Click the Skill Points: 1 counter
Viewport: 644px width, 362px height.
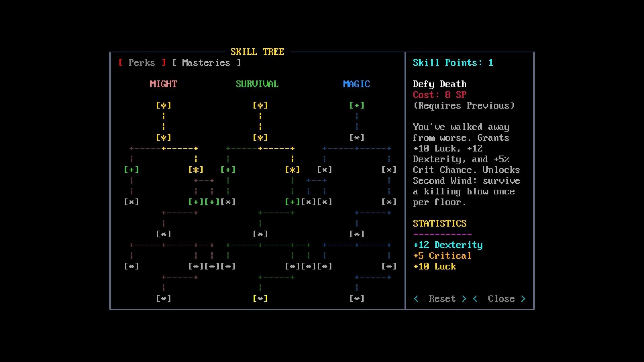453,63
